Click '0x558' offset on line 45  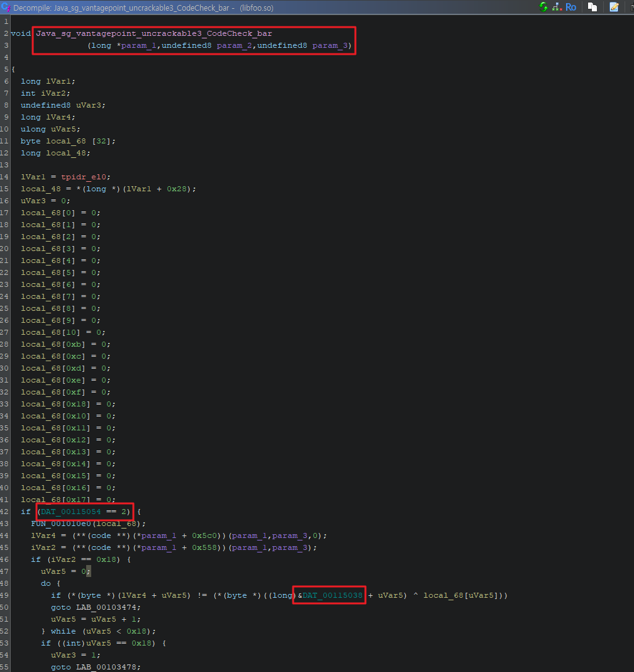click(204, 547)
